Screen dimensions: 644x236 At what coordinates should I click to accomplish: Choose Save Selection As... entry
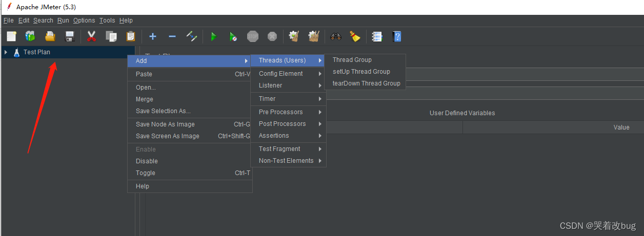tap(190, 111)
